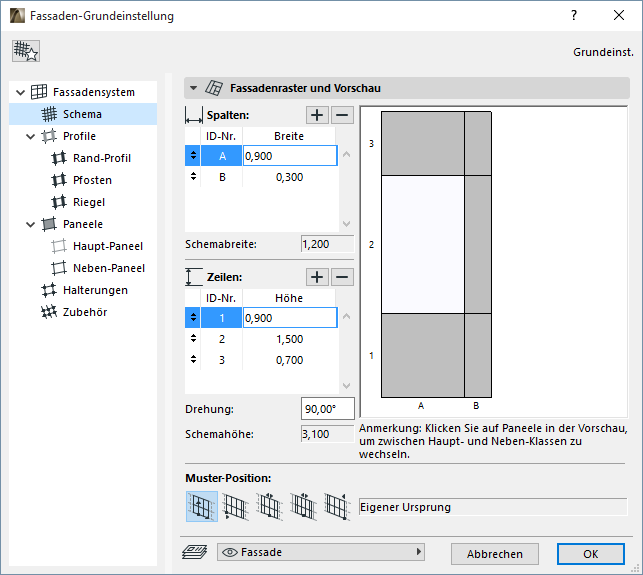The height and width of the screenshot is (575, 643).
Task: Click the Spalten width dimension icon
Action: (194, 116)
